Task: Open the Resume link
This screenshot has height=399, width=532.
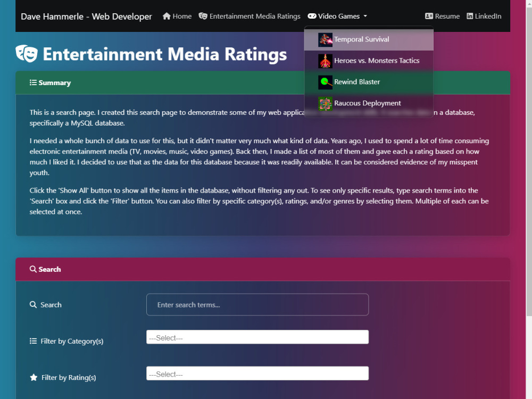Action: point(443,16)
